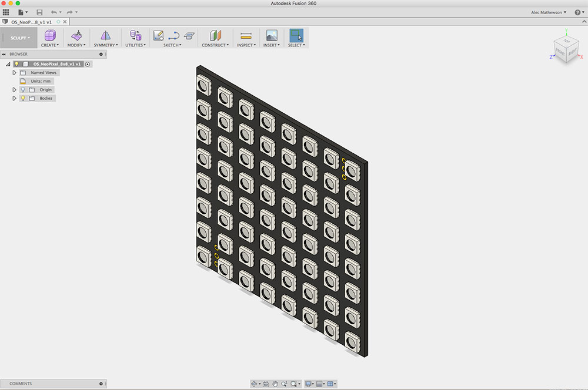The image size is (588, 390).
Task: Undo with the left arrow icon
Action: click(54, 12)
